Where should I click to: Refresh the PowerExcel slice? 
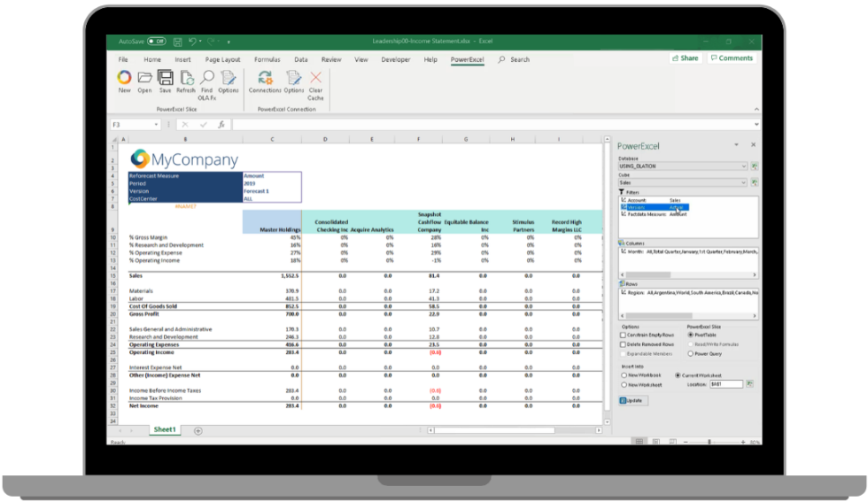tap(185, 80)
